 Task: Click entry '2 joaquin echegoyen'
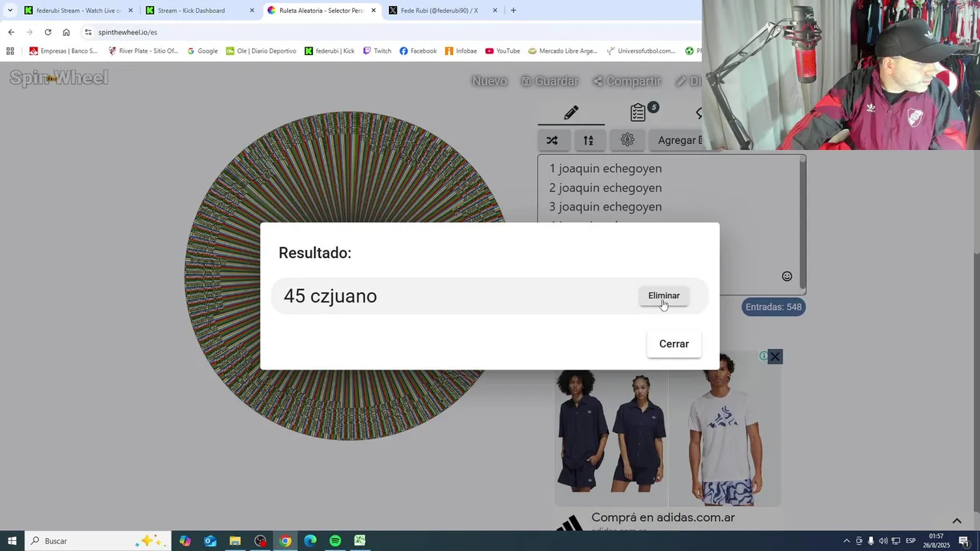point(605,187)
